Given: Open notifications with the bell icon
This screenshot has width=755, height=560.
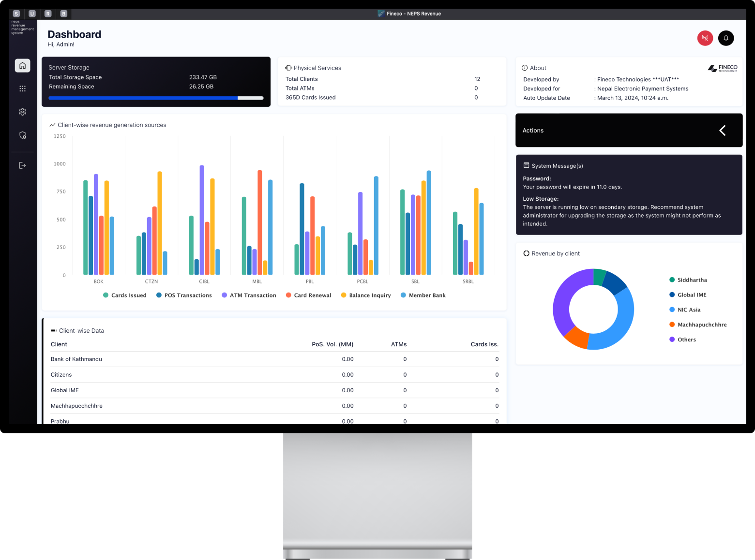Looking at the screenshot, I should (x=725, y=38).
